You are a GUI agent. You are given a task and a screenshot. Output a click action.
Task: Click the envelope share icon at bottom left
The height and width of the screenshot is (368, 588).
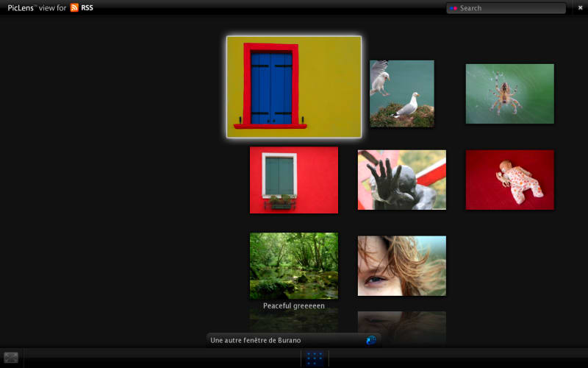point(10,358)
